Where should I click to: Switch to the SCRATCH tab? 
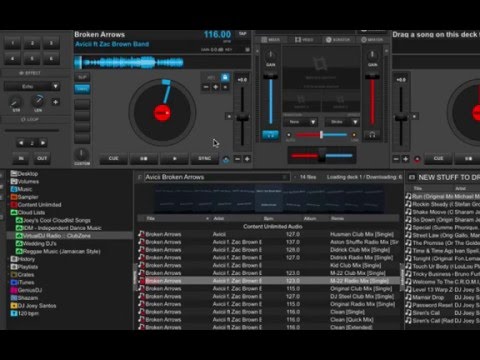pyautogui.click(x=338, y=40)
